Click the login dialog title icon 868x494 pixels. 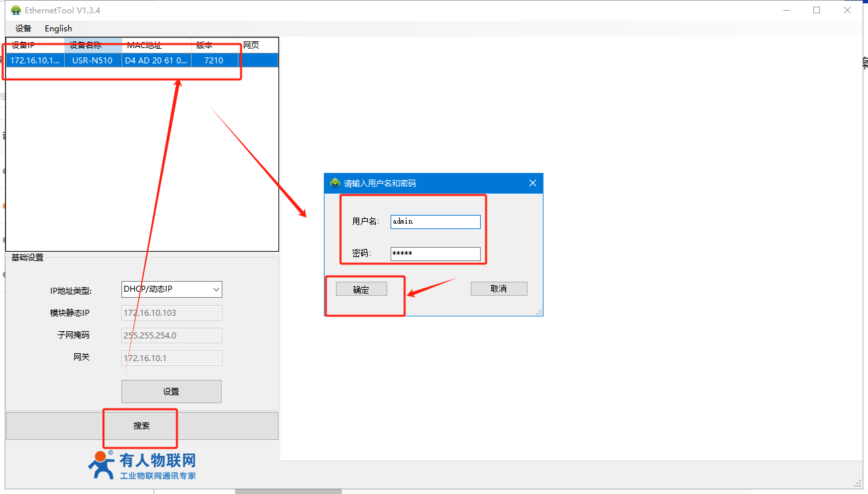pos(335,183)
